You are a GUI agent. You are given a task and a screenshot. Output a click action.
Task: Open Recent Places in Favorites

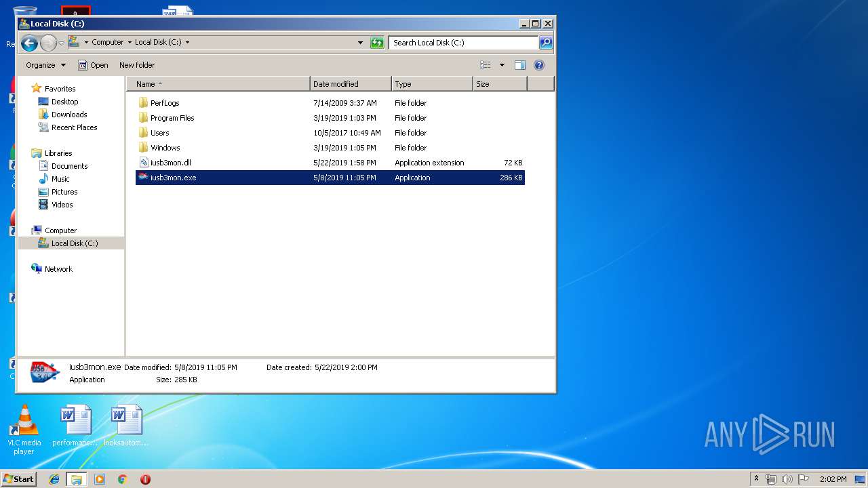[74, 127]
